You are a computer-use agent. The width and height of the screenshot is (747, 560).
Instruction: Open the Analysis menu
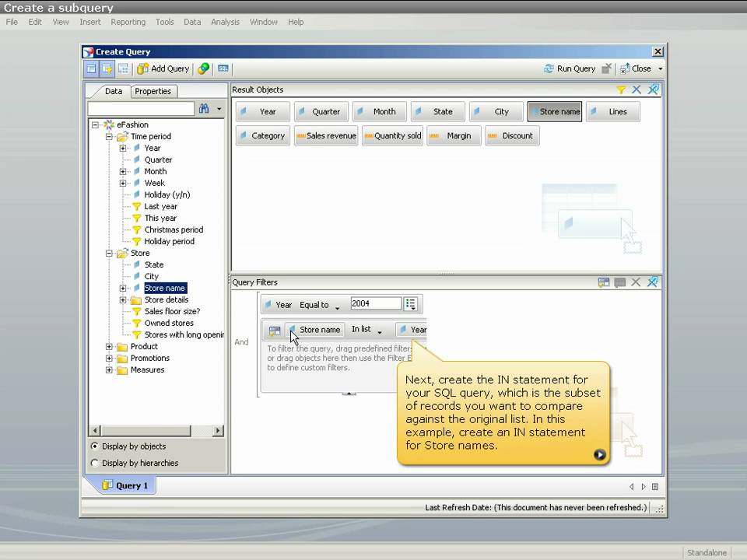[x=226, y=22]
